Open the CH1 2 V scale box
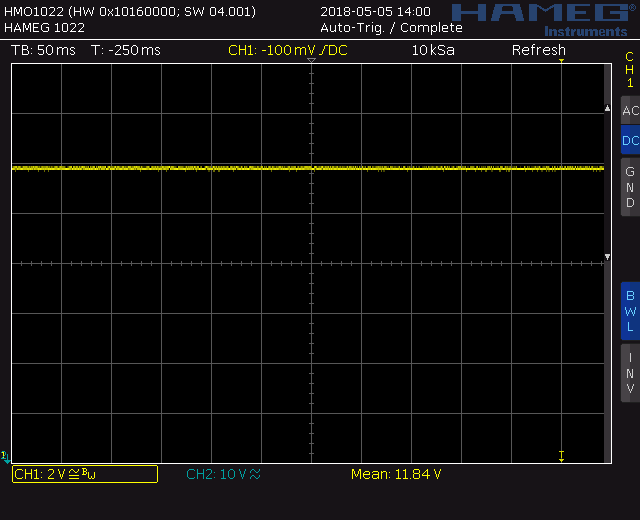The height and width of the screenshot is (520, 640). 84,474
